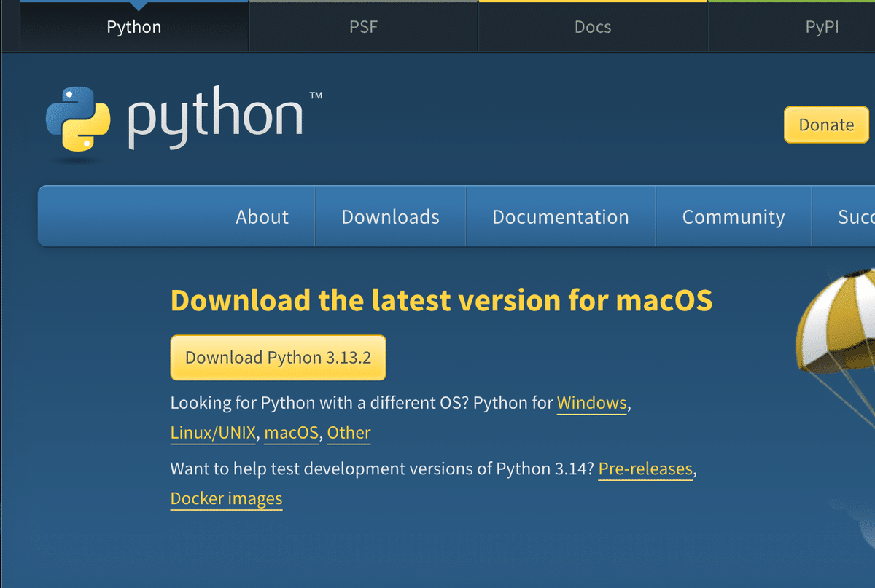Viewport: 875px width, 588px height.
Task: Follow the Windows download link
Action: (x=591, y=403)
